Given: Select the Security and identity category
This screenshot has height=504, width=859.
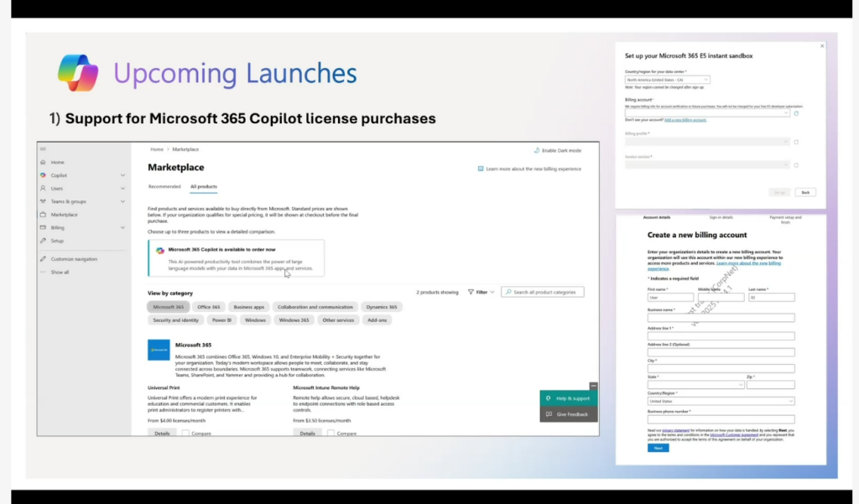Looking at the screenshot, I should click(176, 320).
